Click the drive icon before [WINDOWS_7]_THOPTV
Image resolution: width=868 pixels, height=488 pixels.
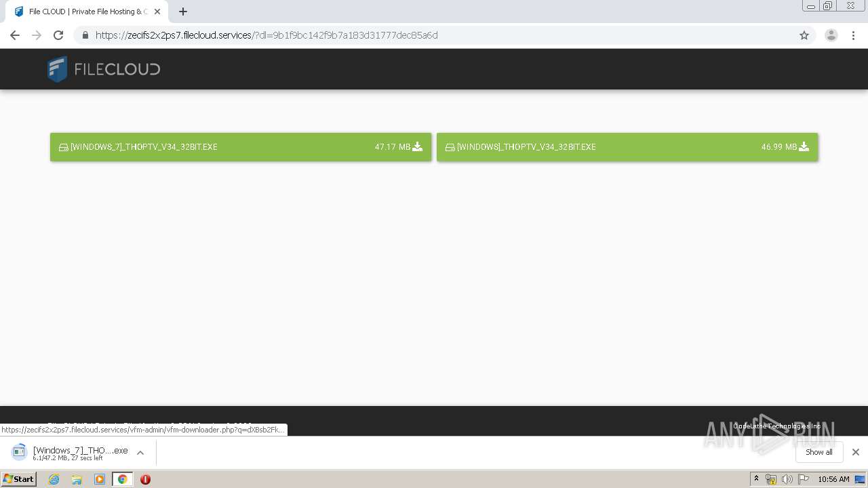pyautogui.click(x=64, y=147)
